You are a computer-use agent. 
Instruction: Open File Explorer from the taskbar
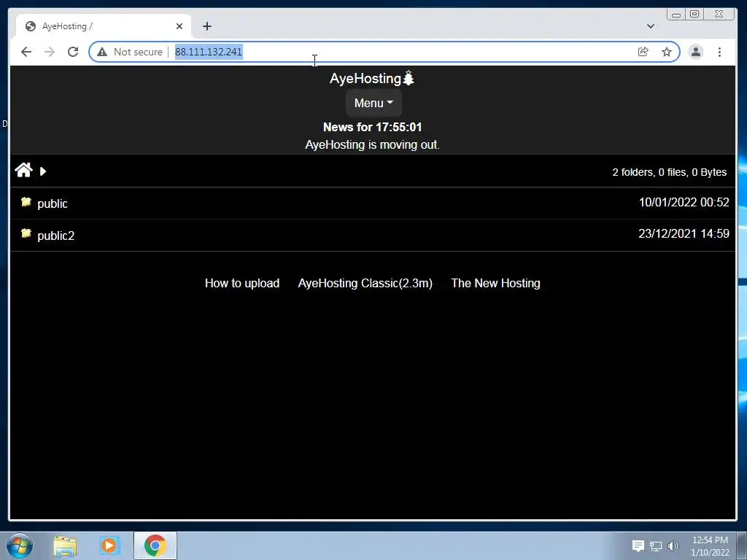point(65,546)
